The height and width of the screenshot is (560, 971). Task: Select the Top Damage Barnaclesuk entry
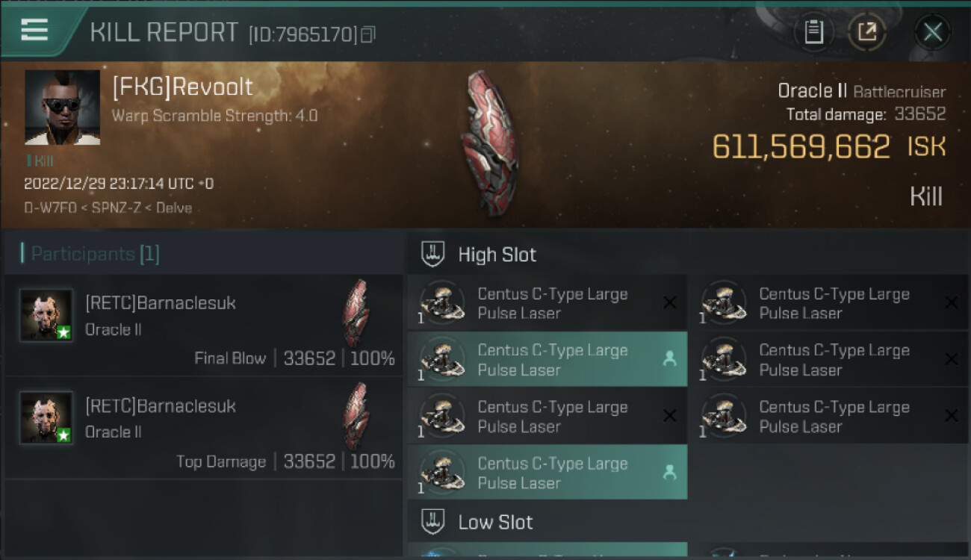pos(203,429)
